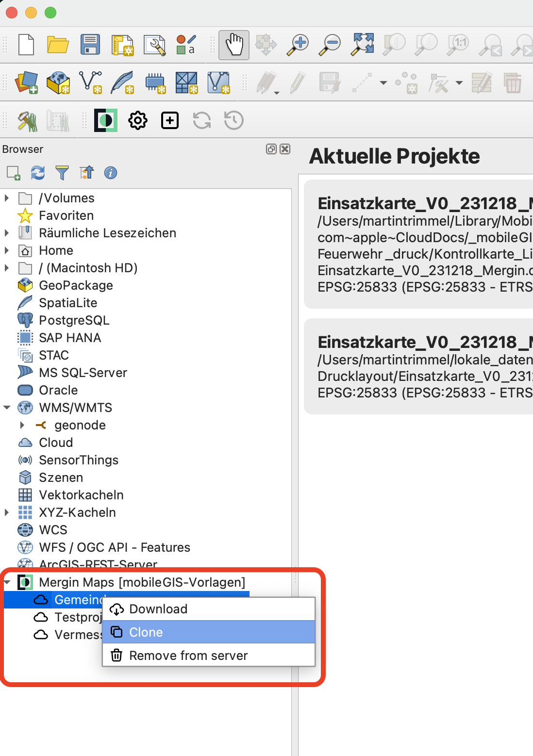Select the STAC entry
The height and width of the screenshot is (756, 533).
(x=54, y=355)
